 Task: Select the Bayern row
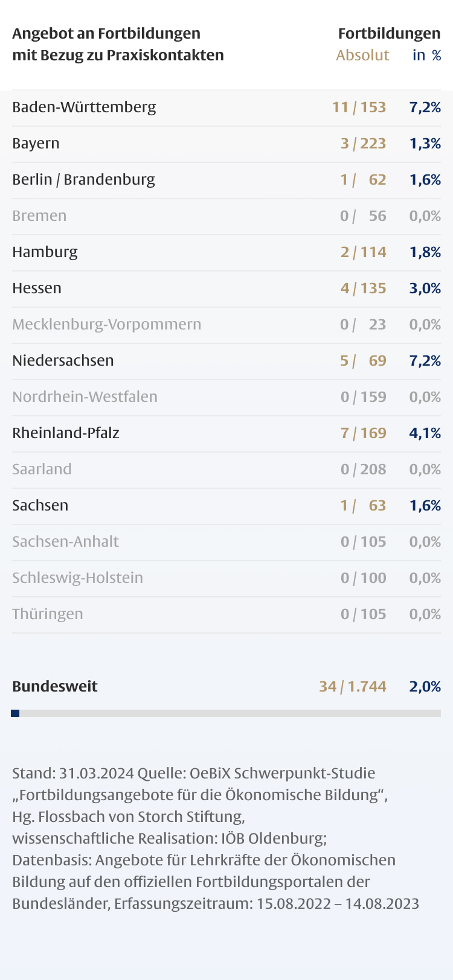[x=36, y=144]
